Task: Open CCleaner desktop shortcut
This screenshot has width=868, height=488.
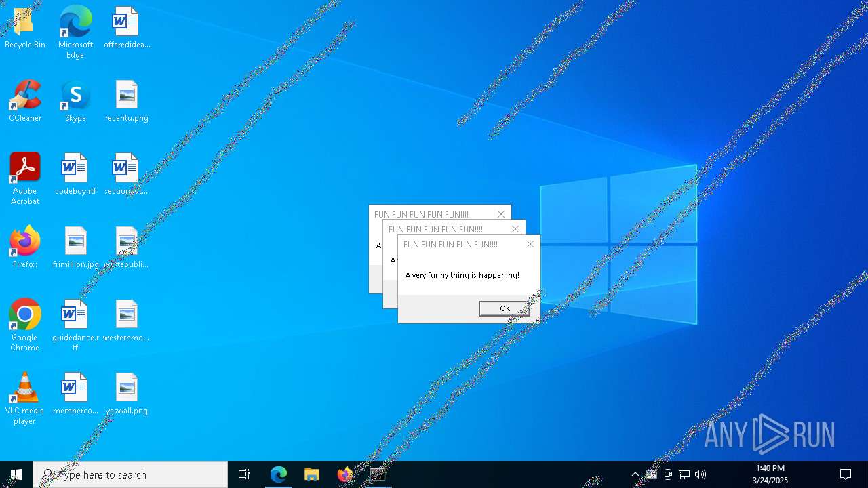Action: click(x=25, y=102)
